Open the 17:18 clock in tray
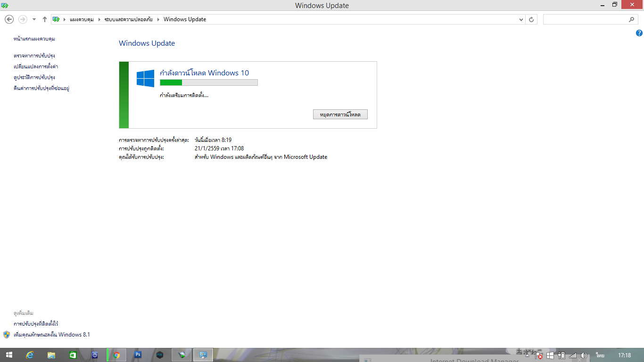 (624, 355)
